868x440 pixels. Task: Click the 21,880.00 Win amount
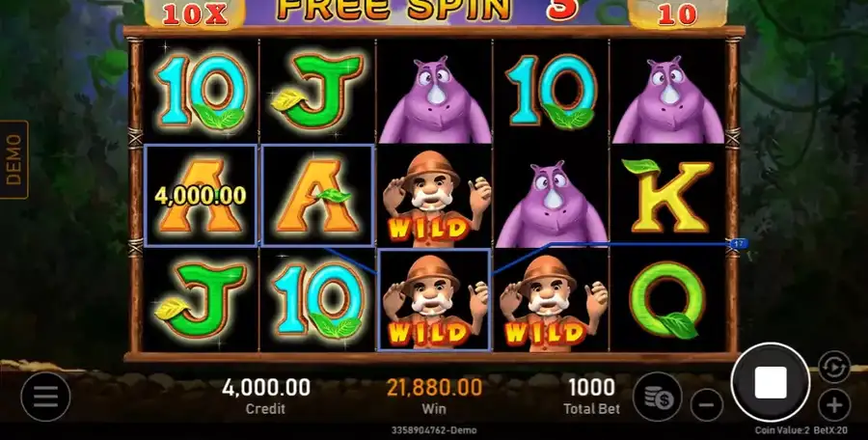434,387
